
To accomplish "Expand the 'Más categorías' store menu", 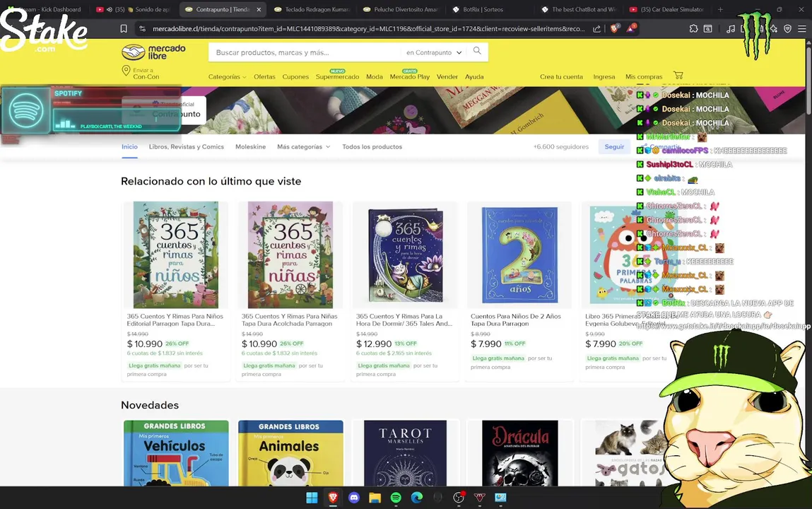I will tap(303, 146).
